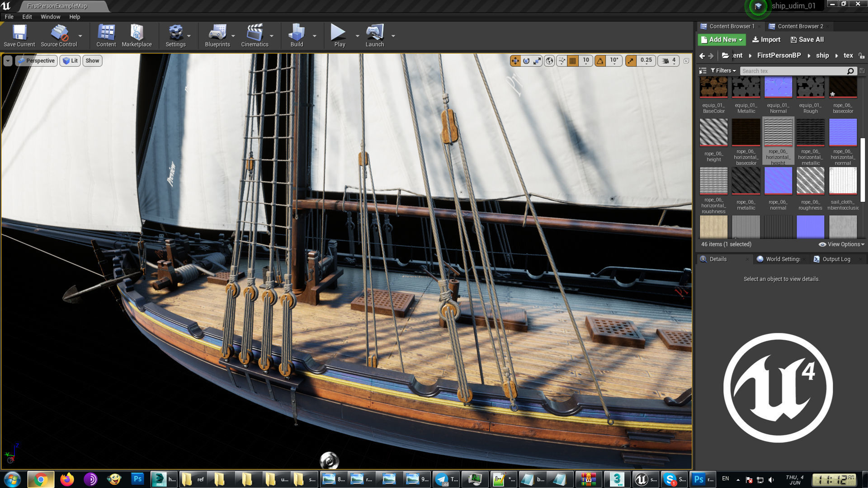Build the level lighting
Viewport: 868px width, 488px height.
297,36
